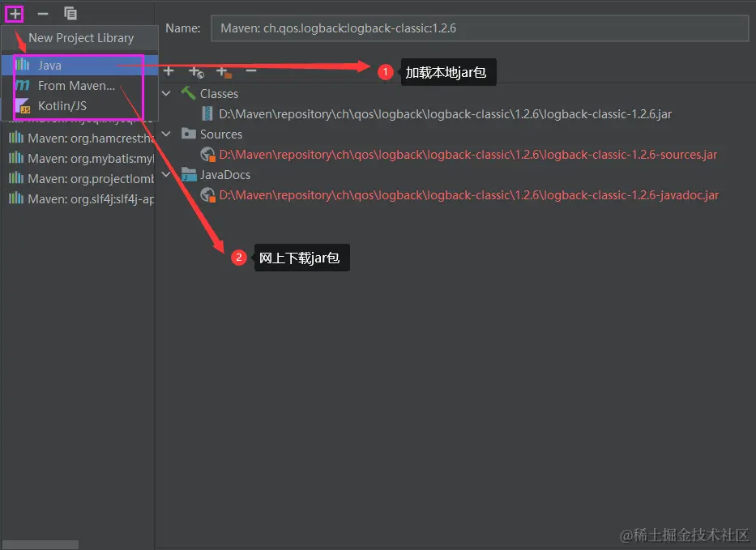The height and width of the screenshot is (550, 756).
Task: Click the library list horizontal scrollbar
Action: 40,544
